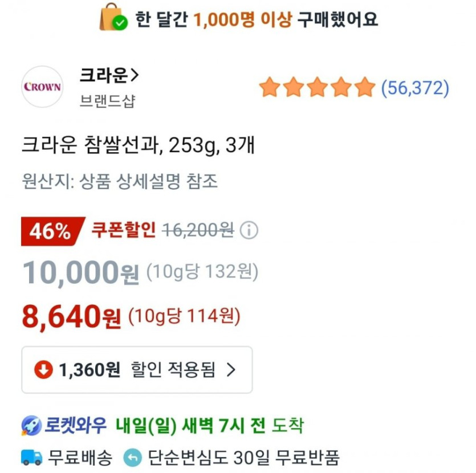Tap 원산지 상품 상세설명 참조 text
The image size is (476, 473).
120,182
